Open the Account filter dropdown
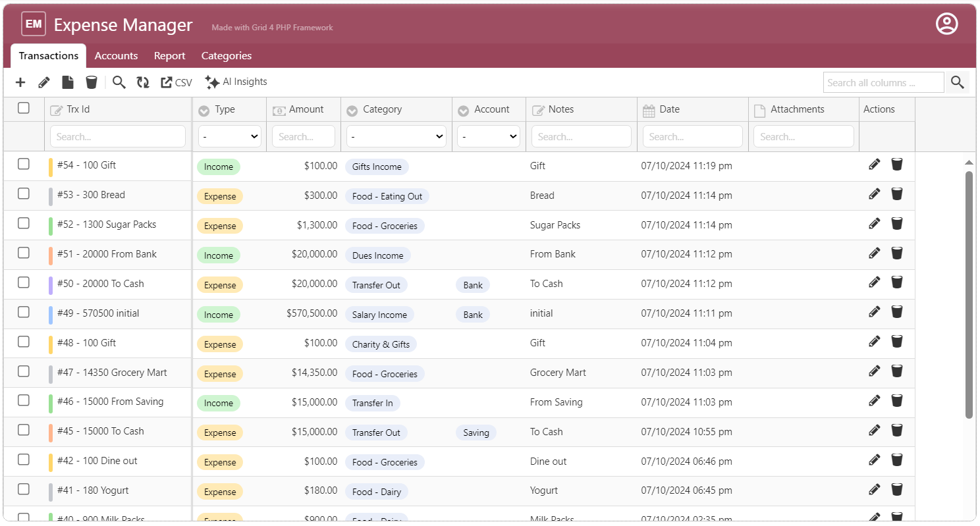980x526 pixels. 489,137
